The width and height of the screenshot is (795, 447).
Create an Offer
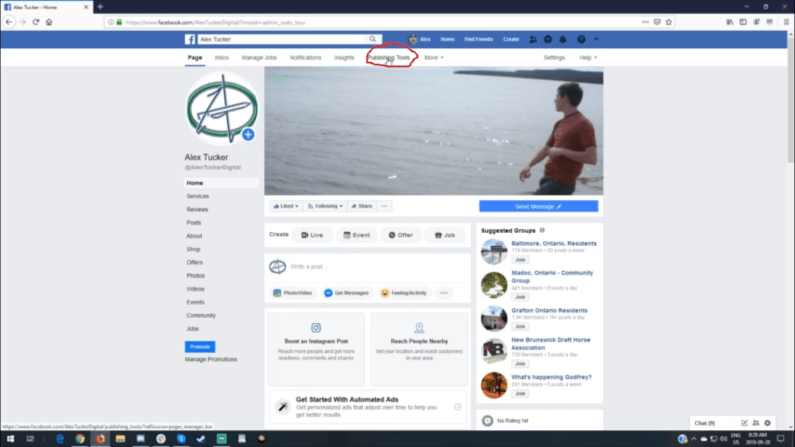pyautogui.click(x=401, y=235)
